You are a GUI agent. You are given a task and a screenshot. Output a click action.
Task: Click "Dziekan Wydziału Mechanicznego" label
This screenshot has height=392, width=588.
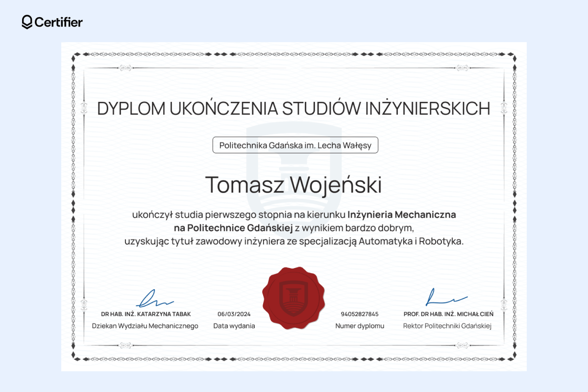pos(145,326)
